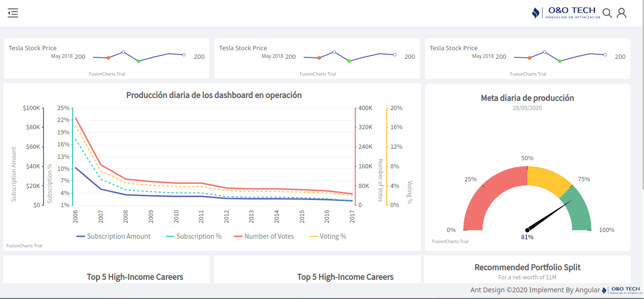644x299 pixels.
Task: Click the FusionCharts Trial link under the line chart
Action: click(x=24, y=246)
